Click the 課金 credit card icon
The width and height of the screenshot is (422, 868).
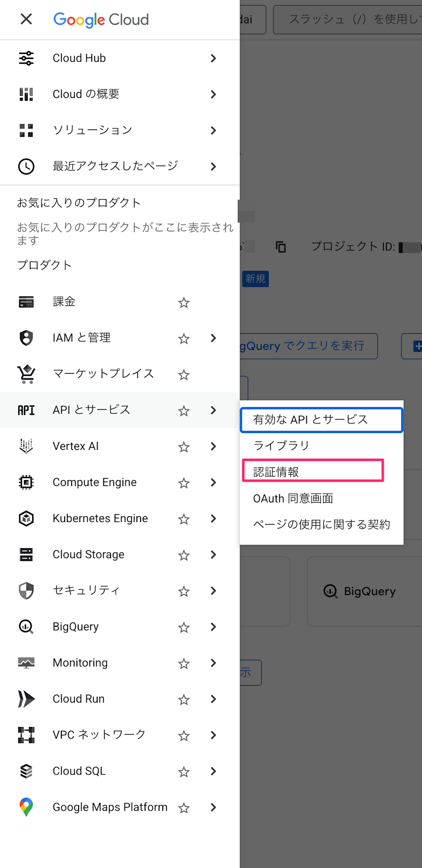pyautogui.click(x=26, y=302)
